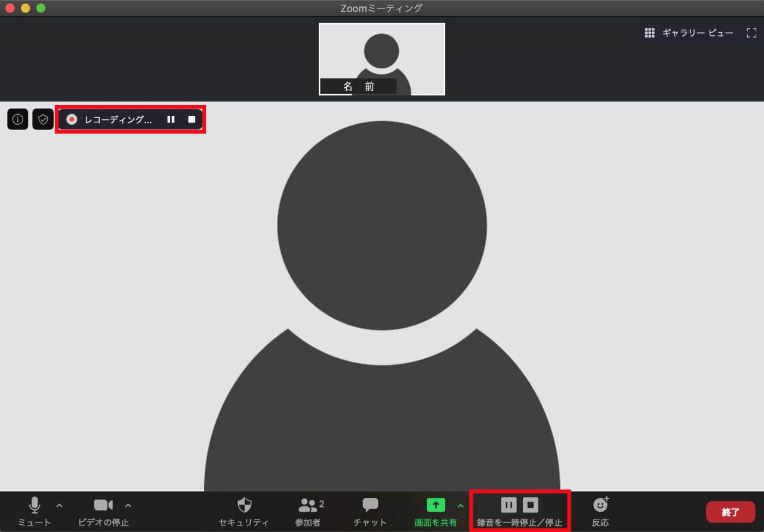Pause recording from the レコーディング indicator

pyautogui.click(x=171, y=119)
